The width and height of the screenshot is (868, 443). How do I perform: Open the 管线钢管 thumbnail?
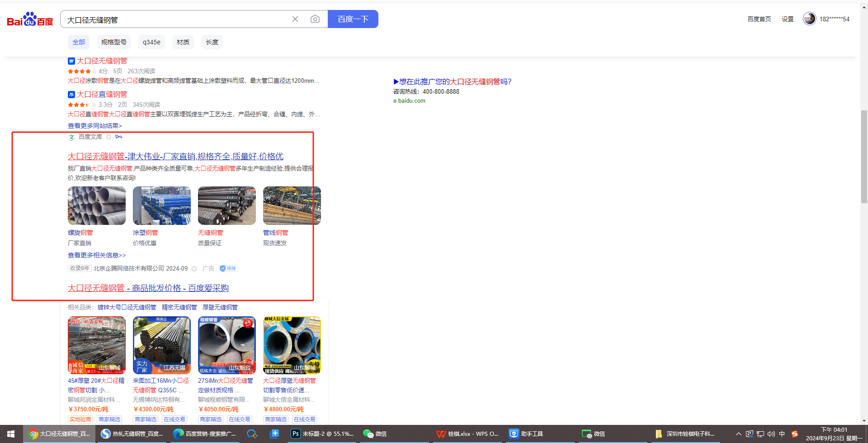292,206
